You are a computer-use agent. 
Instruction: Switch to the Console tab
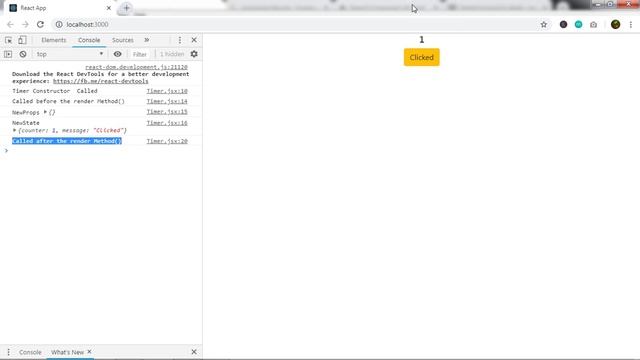click(x=89, y=40)
